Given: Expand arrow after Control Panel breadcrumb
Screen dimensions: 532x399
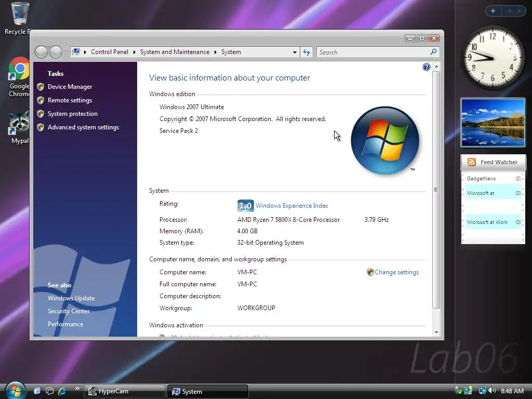Looking at the screenshot, I should [135, 52].
